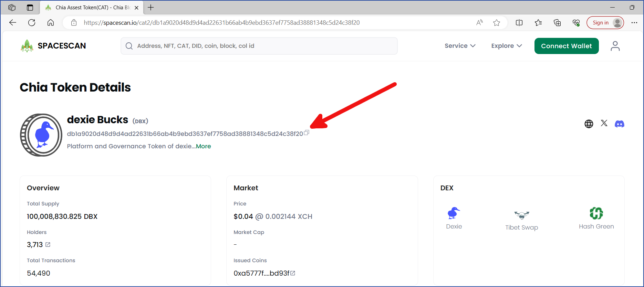The height and width of the screenshot is (287, 644).
Task: Open the user account profile icon
Action: tap(615, 46)
